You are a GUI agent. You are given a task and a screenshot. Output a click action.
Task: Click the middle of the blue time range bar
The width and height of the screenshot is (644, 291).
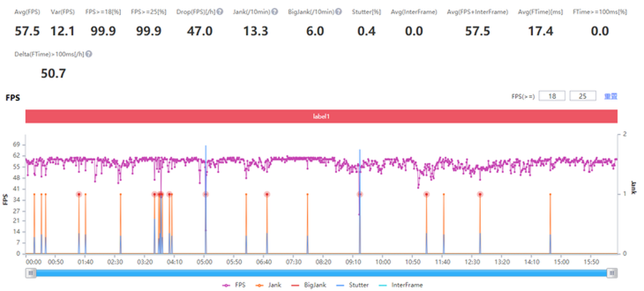(321, 272)
